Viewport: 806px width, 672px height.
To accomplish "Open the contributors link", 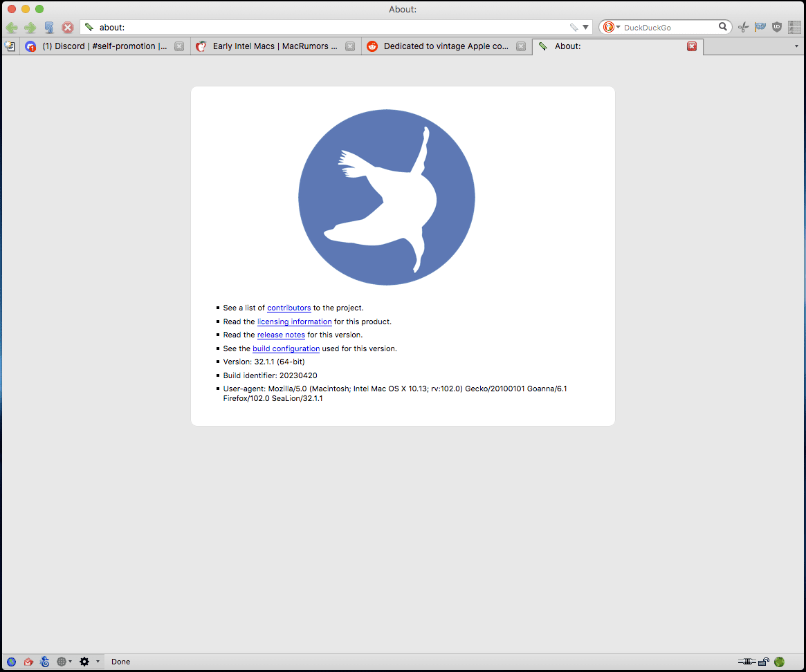I will pyautogui.click(x=289, y=308).
